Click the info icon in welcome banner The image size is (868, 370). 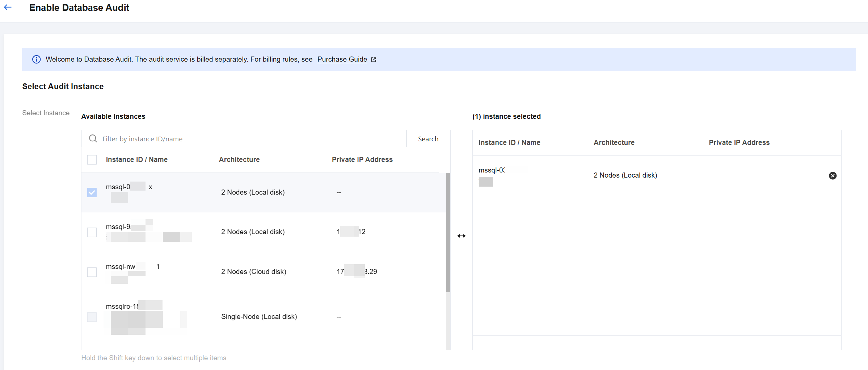pyautogui.click(x=37, y=59)
